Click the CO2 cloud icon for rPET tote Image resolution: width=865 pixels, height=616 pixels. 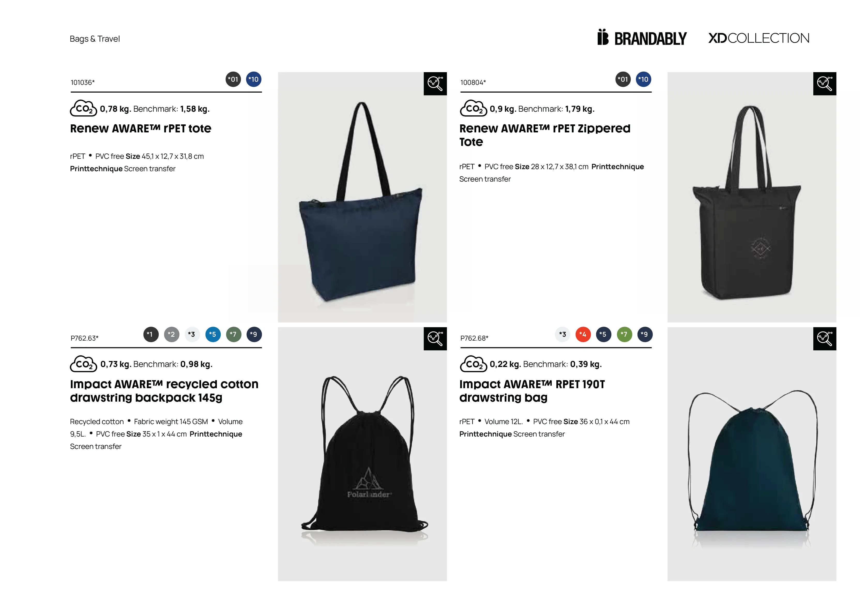(84, 108)
